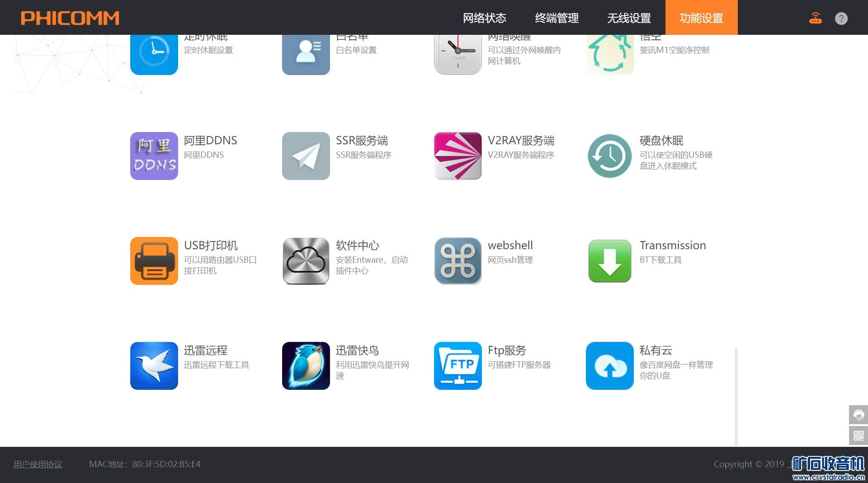This screenshot has height=483, width=868.
Task: Click the Transmission title text
Action: [673, 245]
